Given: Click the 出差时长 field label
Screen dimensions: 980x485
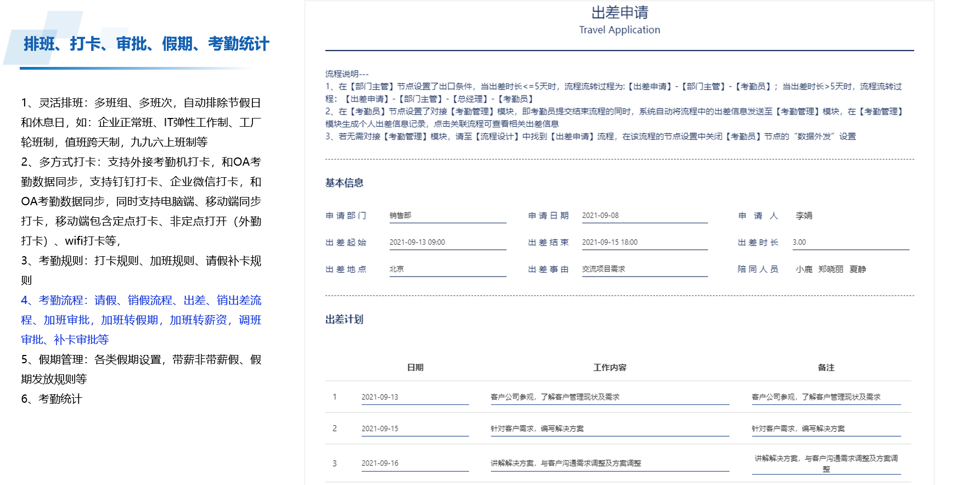Looking at the screenshot, I should click(758, 243).
